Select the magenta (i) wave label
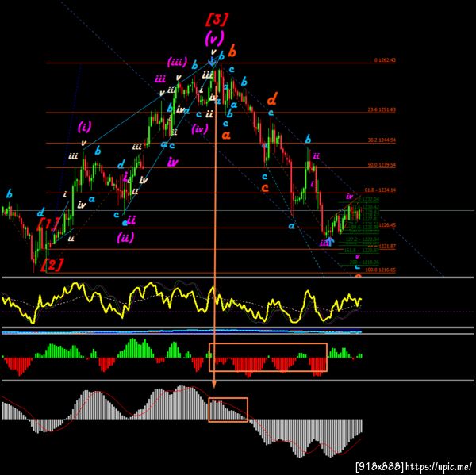476x475 pixels. [x=84, y=127]
